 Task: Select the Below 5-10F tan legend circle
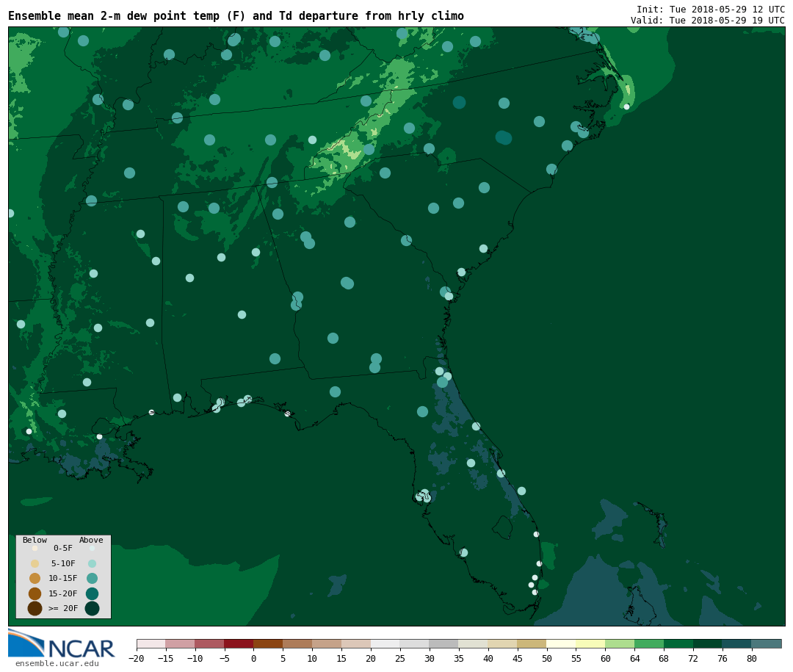(35, 564)
